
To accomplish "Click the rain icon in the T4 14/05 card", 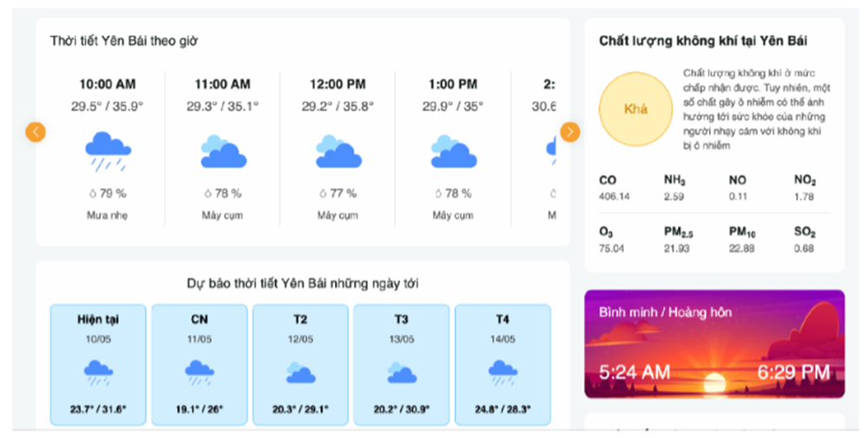I will tap(503, 373).
